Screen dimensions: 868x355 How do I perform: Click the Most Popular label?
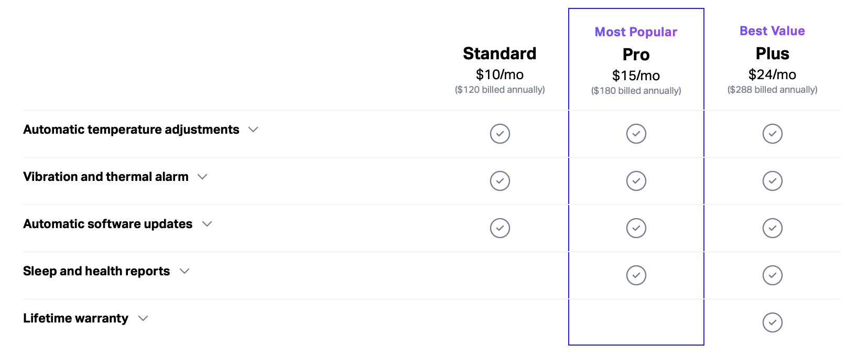pos(636,32)
